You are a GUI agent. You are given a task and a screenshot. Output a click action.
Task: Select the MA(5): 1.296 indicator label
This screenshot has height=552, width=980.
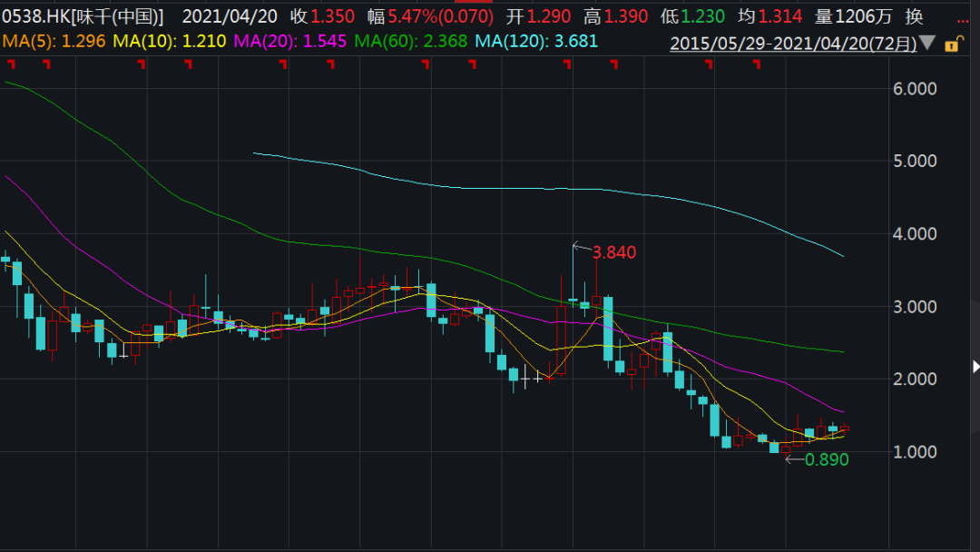54,41
